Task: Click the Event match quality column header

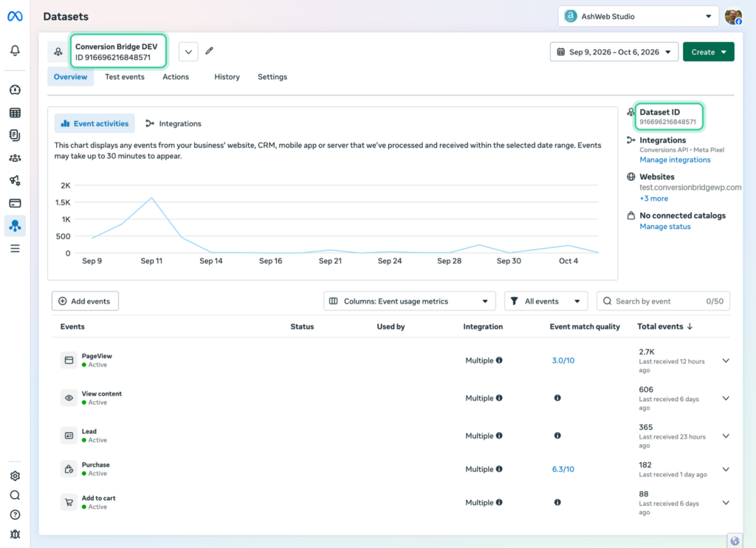Action: 585,326
